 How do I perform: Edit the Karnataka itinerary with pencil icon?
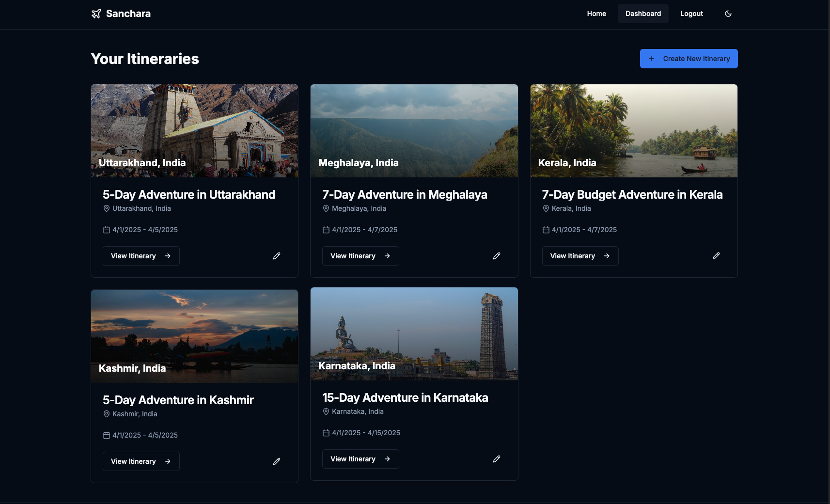[496, 459]
